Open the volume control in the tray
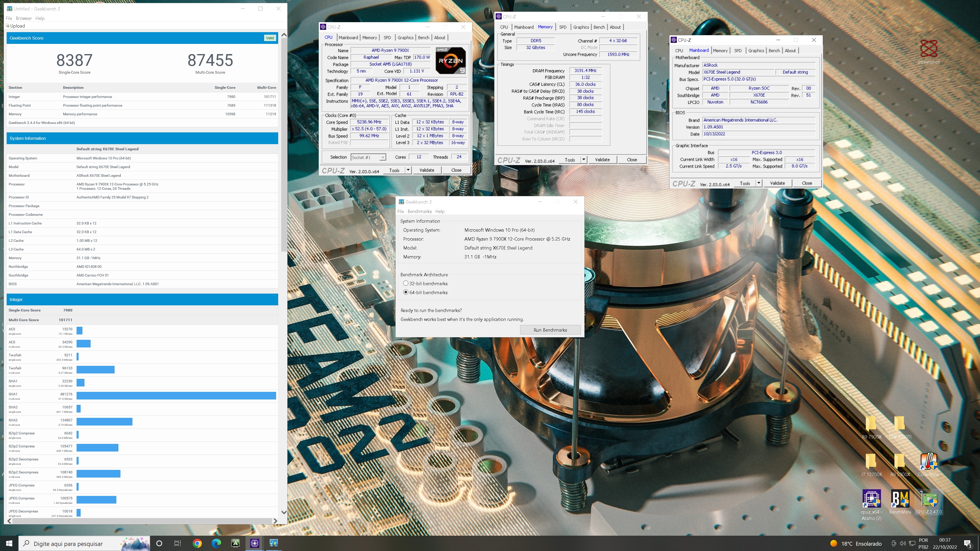The height and width of the screenshot is (551, 980). click(x=903, y=543)
